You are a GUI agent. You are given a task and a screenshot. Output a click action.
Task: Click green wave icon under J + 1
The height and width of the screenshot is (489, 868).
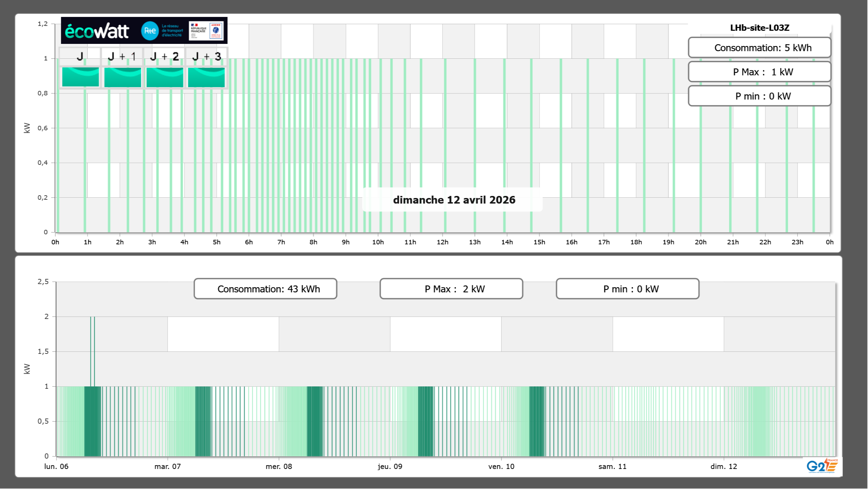click(x=122, y=77)
